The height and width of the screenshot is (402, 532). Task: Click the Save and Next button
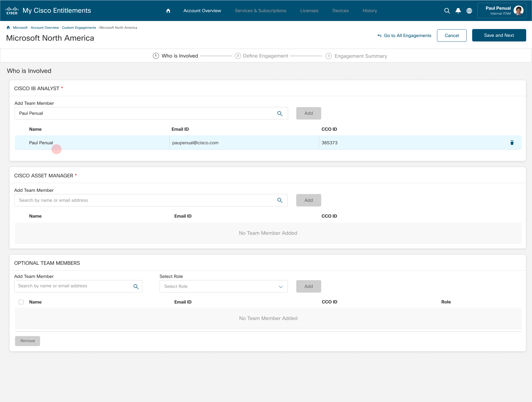point(499,35)
